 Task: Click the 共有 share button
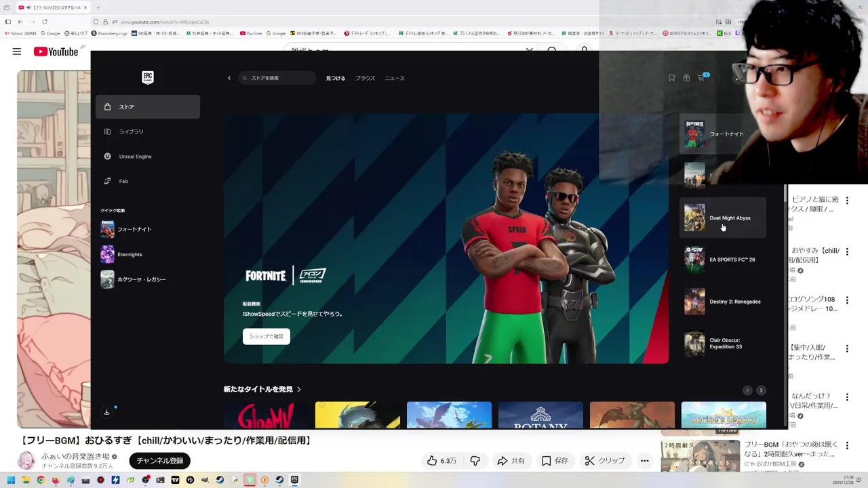point(511,461)
